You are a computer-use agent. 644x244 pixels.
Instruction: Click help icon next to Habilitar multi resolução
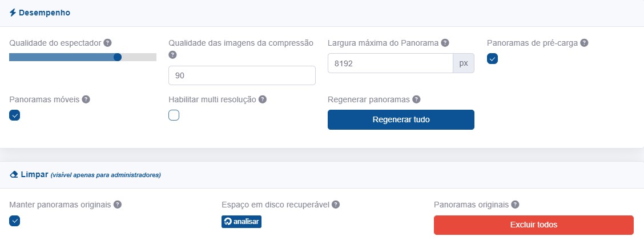tap(263, 99)
